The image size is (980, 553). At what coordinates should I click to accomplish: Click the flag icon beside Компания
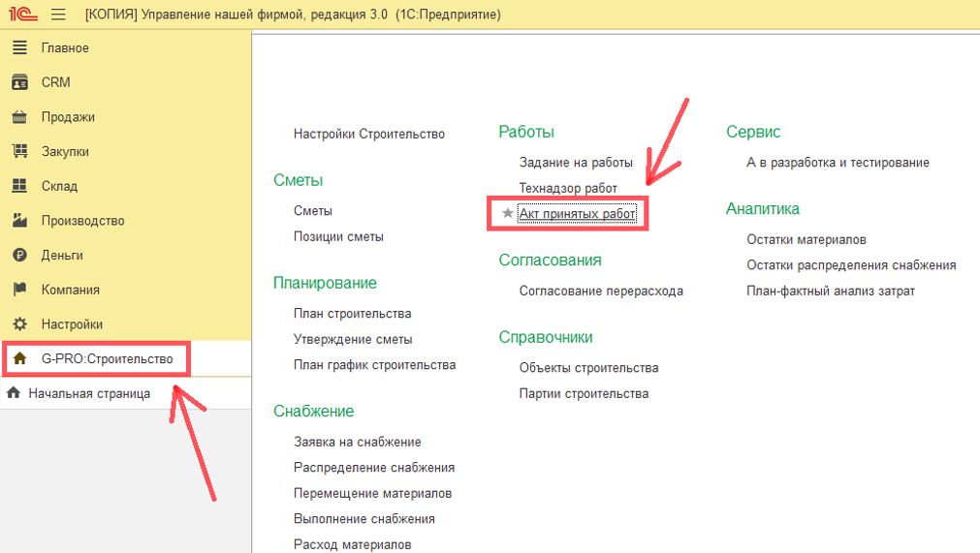click(x=19, y=290)
